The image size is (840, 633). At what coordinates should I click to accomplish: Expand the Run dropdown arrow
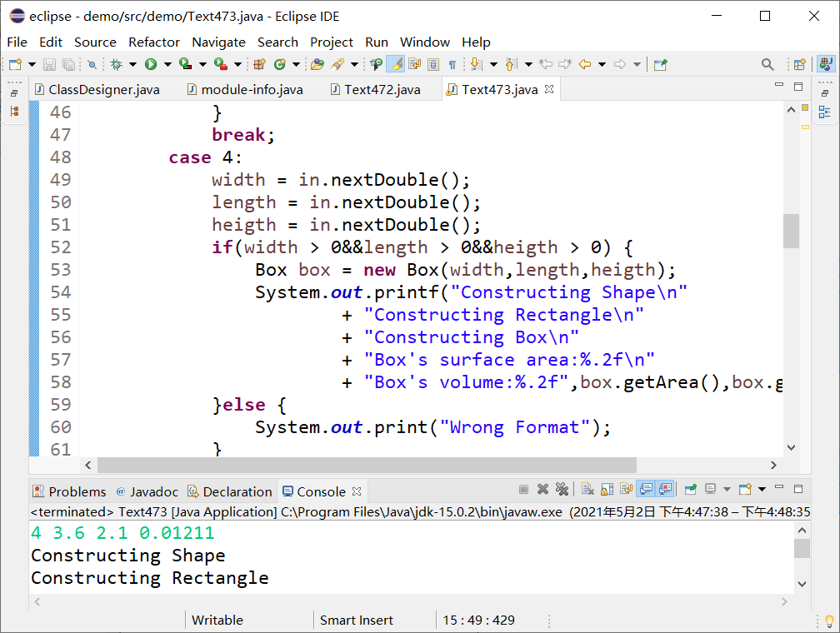[x=167, y=65]
